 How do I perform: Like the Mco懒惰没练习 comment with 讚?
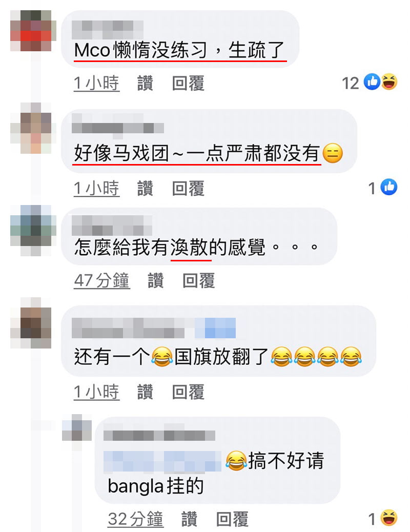point(145,83)
